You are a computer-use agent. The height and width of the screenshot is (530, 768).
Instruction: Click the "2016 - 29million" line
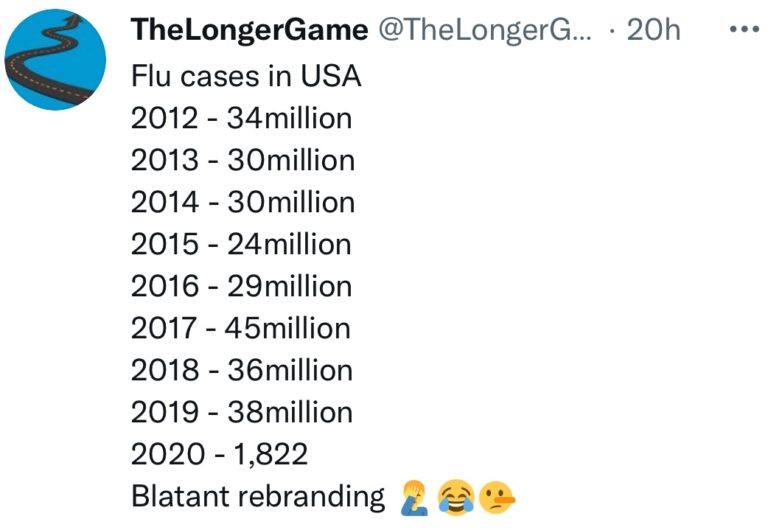tap(241, 286)
